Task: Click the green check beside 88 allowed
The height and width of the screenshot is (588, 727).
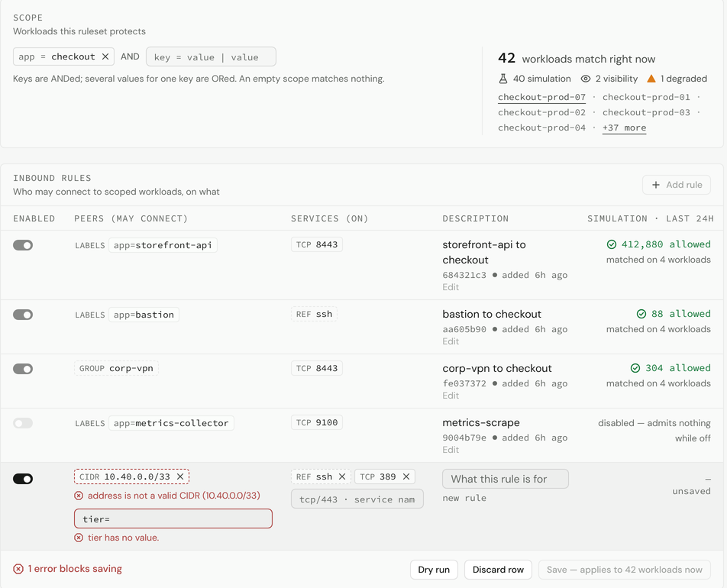Action: (641, 314)
